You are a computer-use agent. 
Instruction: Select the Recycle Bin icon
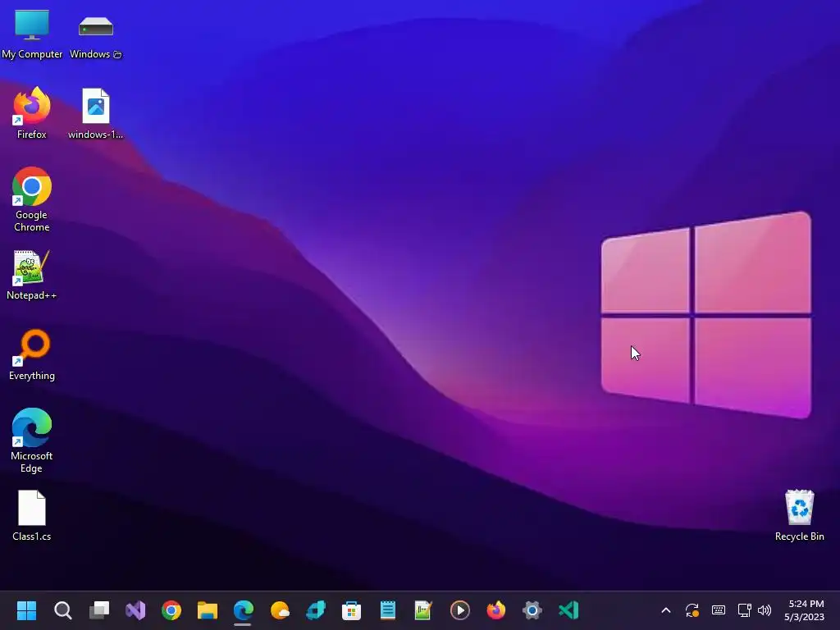799,515
